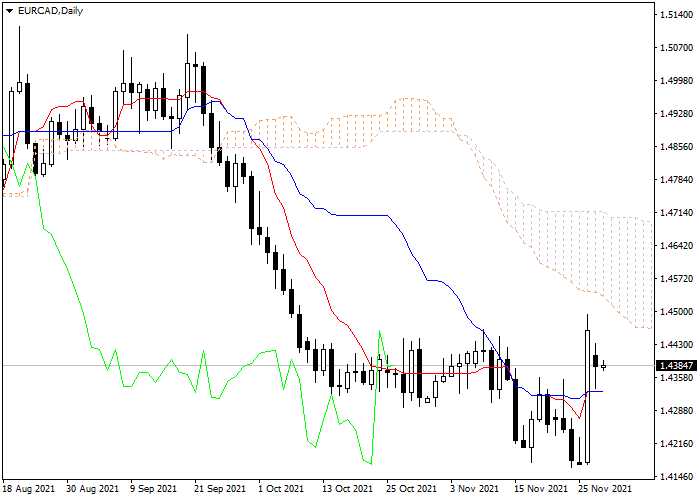Click price level 1.42160 on the scale
The width and height of the screenshot is (700, 500).
(677, 444)
